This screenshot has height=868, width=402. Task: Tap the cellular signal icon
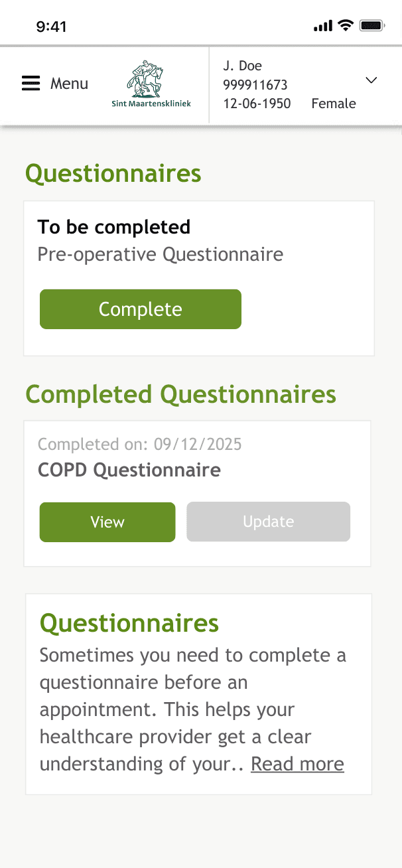(323, 25)
